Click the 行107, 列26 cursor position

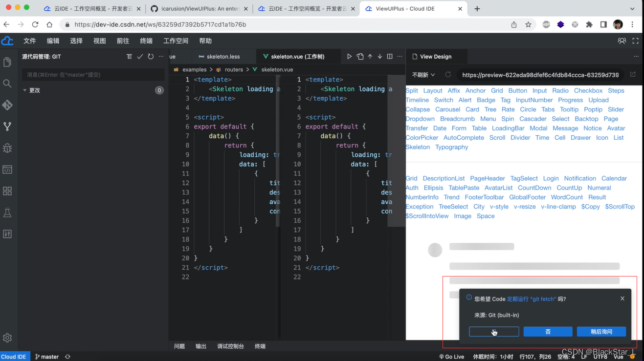[x=535, y=357]
